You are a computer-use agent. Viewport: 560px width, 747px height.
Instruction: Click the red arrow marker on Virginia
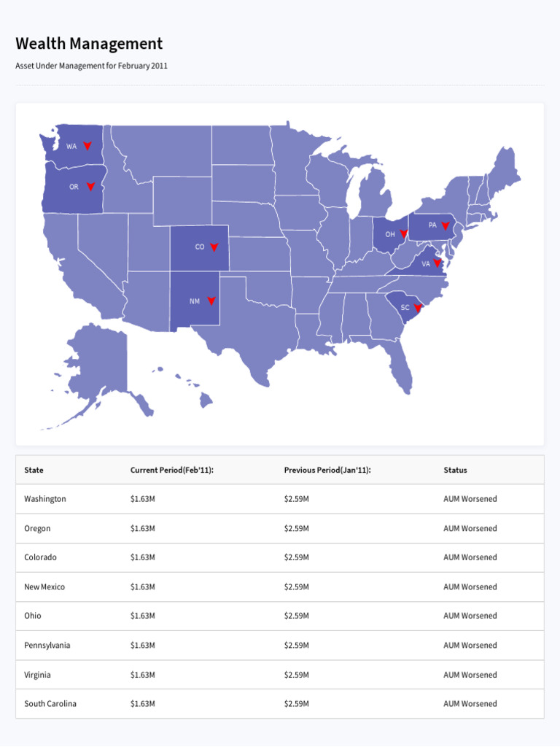click(437, 263)
